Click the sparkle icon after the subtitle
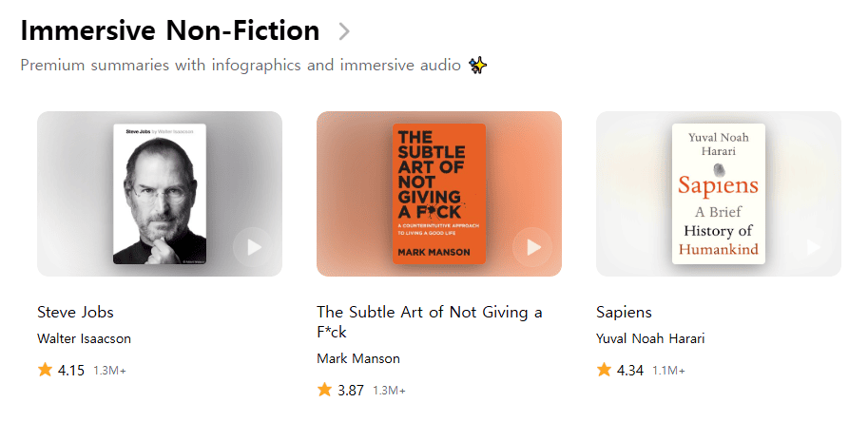The width and height of the screenshot is (868, 422). click(479, 66)
